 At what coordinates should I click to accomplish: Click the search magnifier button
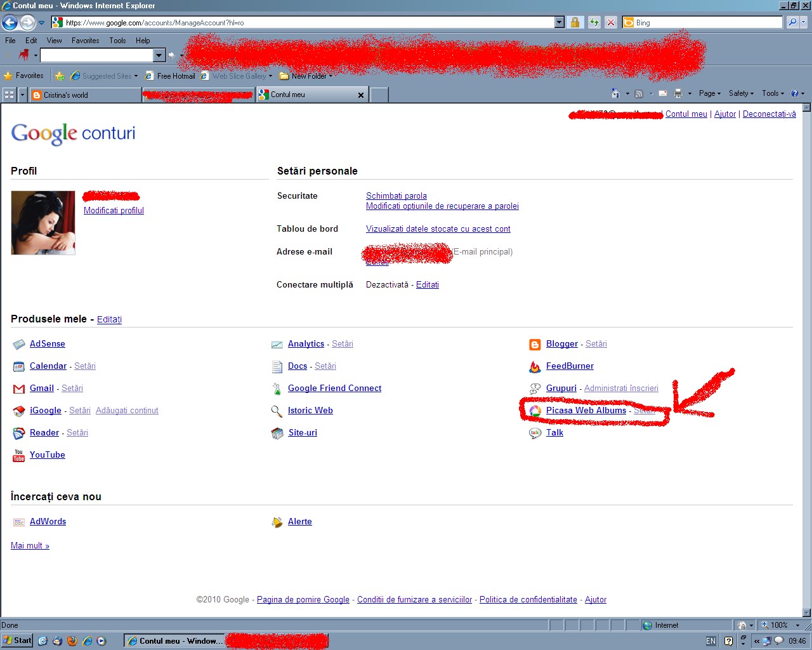pyautogui.click(x=792, y=22)
